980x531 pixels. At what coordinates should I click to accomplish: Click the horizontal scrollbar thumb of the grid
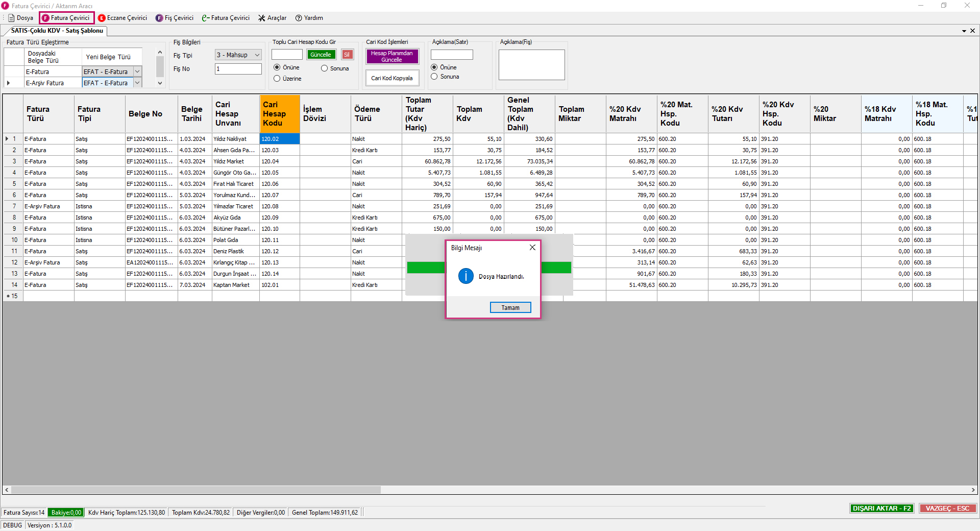(196, 490)
